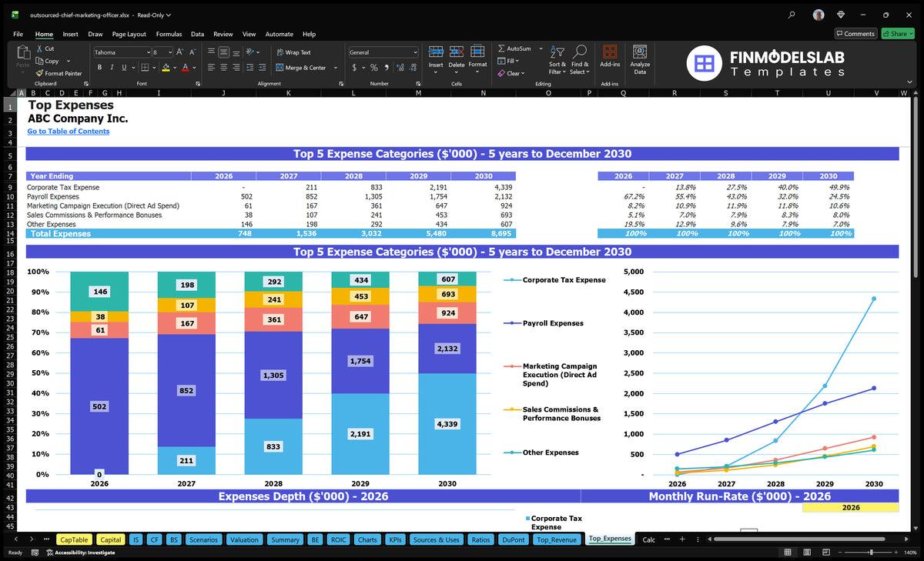Select the Format Painter brush
The width and height of the screenshot is (924, 561).
tap(39, 73)
